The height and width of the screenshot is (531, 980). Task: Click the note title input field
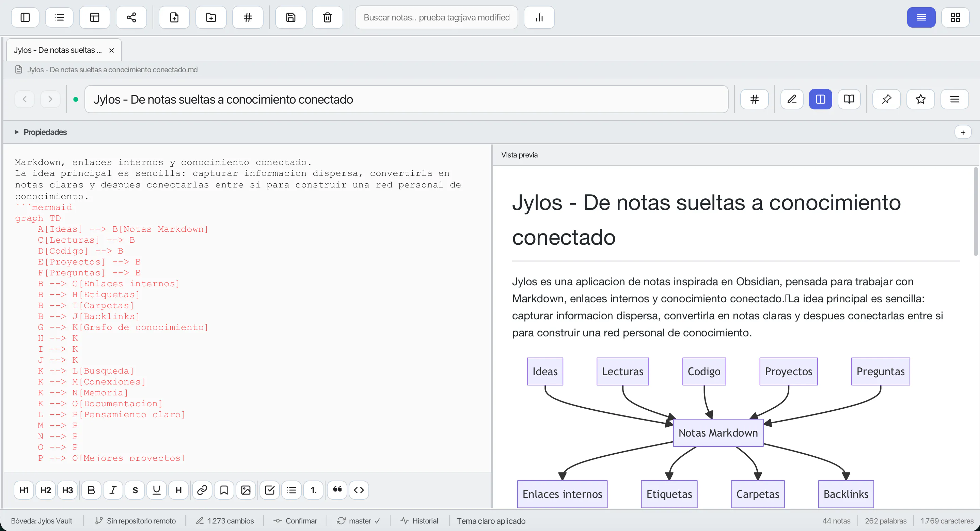[406, 99]
